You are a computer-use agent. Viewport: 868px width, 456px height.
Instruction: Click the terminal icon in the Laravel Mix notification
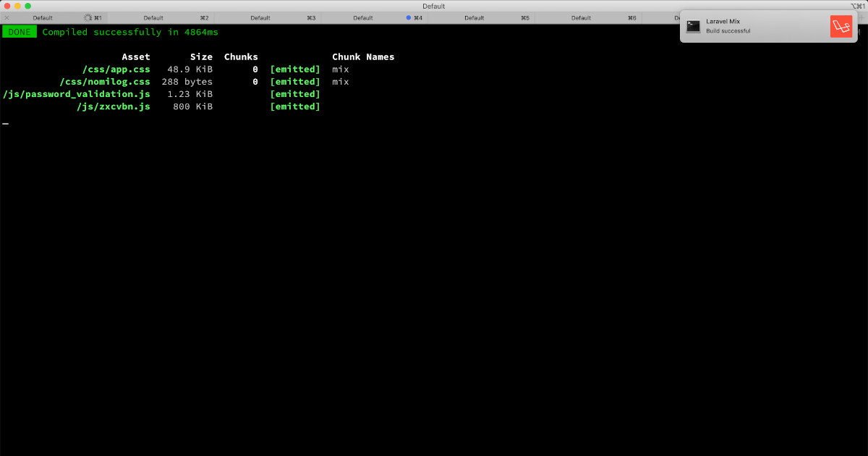[693, 26]
